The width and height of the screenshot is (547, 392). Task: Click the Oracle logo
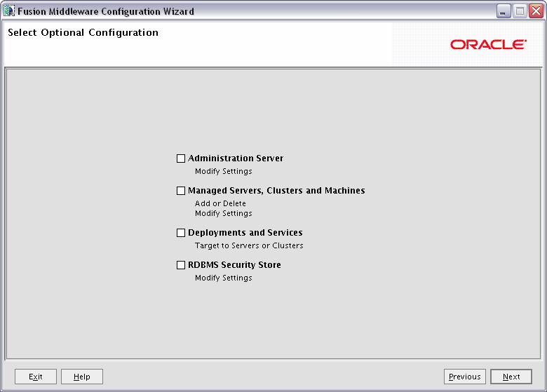tap(488, 45)
